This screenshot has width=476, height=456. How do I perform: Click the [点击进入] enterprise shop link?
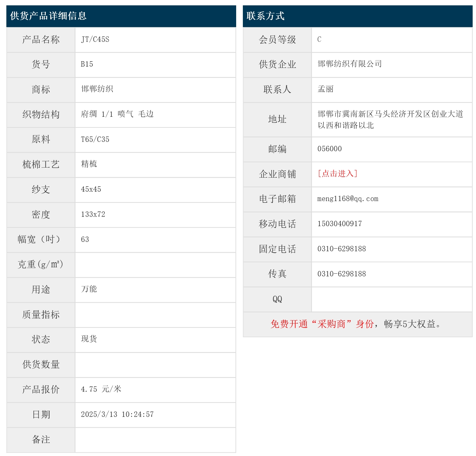[x=338, y=174]
